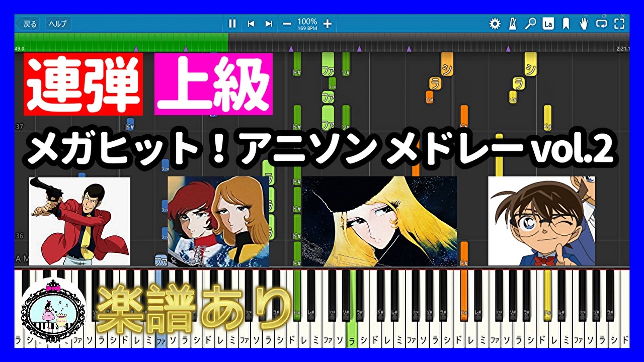The image size is (644, 362).
Task: Select the Conan glasses boy thumbnail
Action: click(x=541, y=221)
